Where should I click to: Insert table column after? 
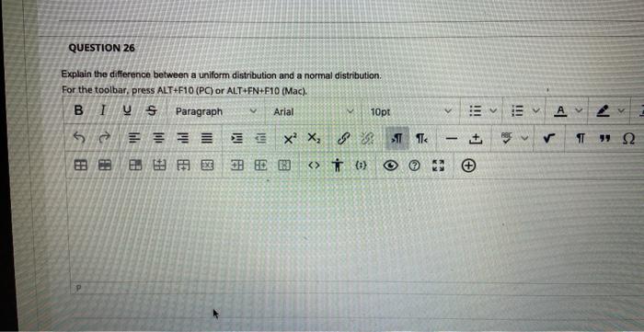(260, 166)
